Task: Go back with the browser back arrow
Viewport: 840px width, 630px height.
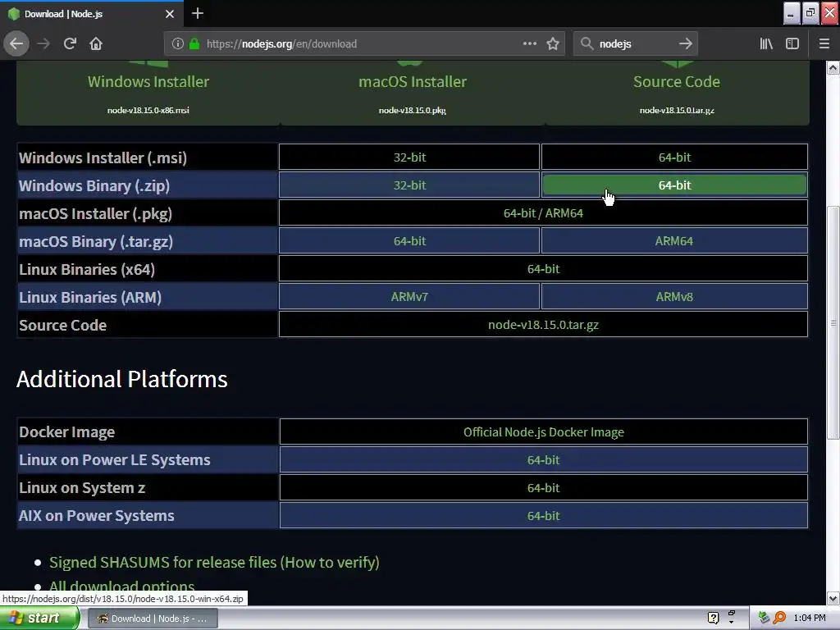Action: point(16,43)
